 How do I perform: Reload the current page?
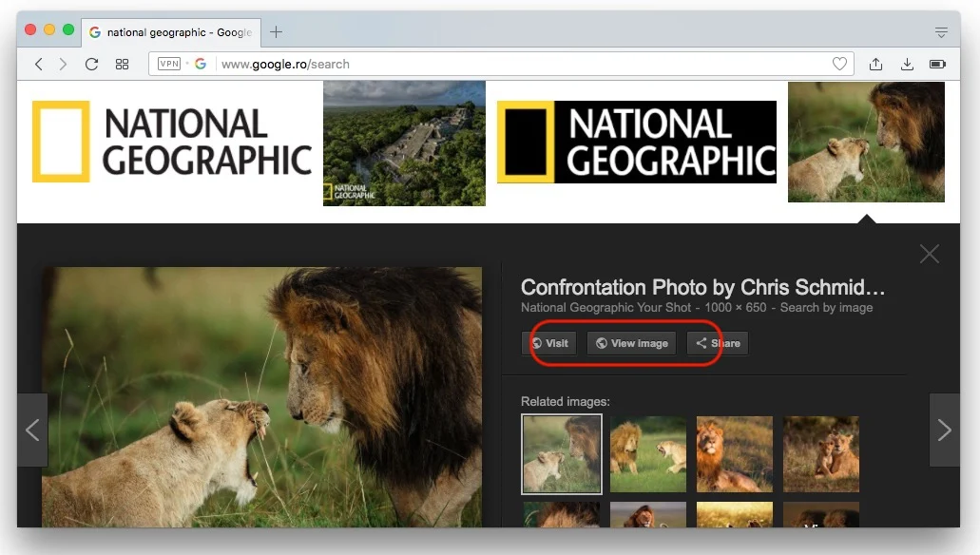(91, 65)
